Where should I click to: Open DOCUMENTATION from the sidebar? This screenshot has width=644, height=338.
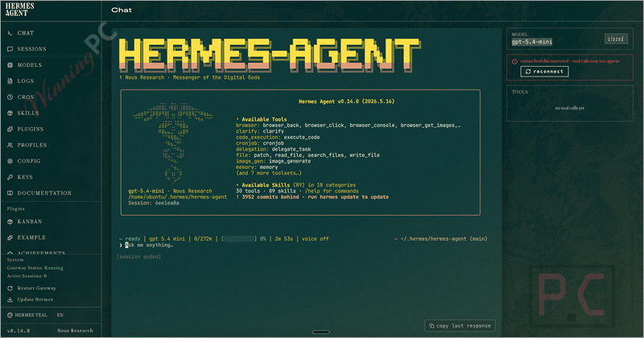pos(44,193)
